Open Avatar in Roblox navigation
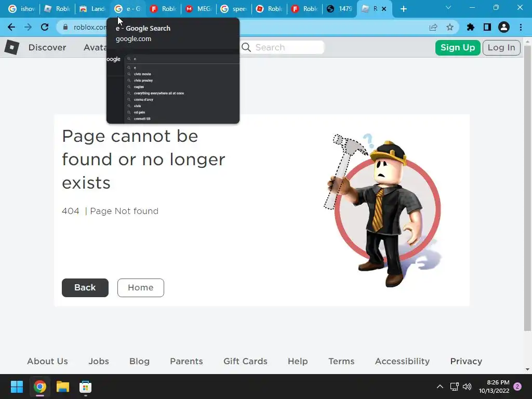 pyautogui.click(x=95, y=47)
